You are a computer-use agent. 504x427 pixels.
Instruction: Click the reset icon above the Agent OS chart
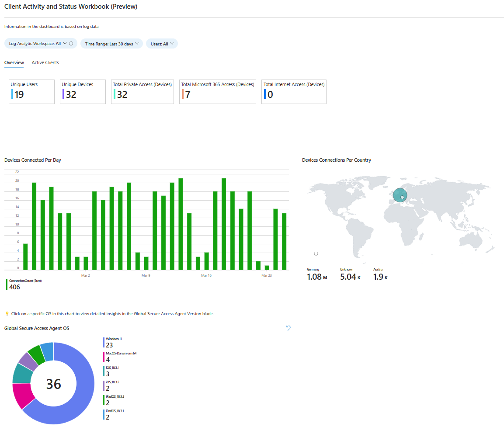click(288, 328)
